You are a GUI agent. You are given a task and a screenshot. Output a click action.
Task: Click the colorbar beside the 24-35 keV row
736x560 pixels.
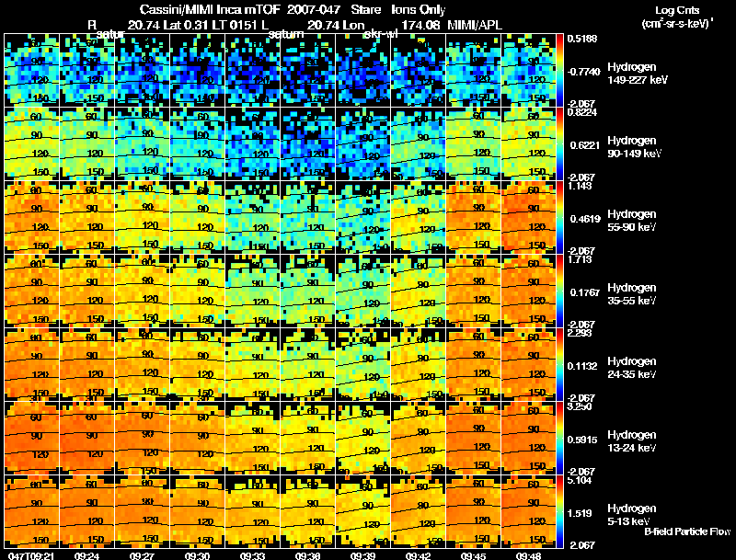coord(559,365)
